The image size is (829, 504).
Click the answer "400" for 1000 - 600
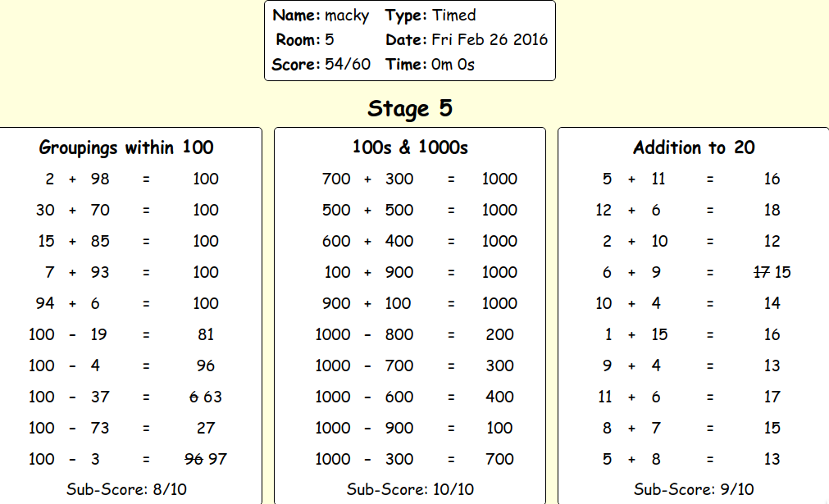coord(499,397)
